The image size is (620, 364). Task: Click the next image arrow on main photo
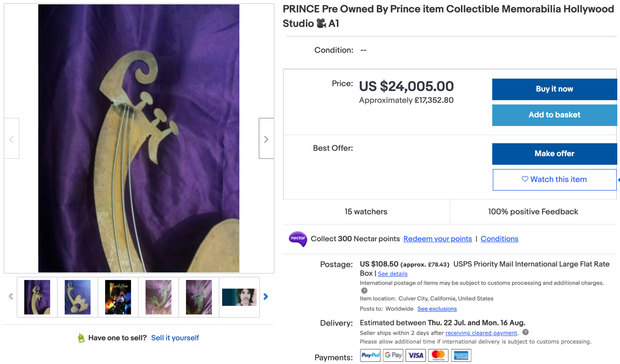pos(266,139)
